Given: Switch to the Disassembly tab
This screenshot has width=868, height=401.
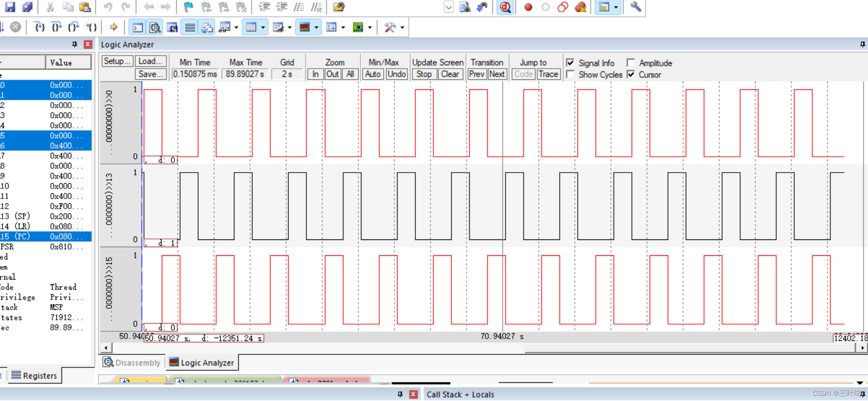Looking at the screenshot, I should click(132, 363).
